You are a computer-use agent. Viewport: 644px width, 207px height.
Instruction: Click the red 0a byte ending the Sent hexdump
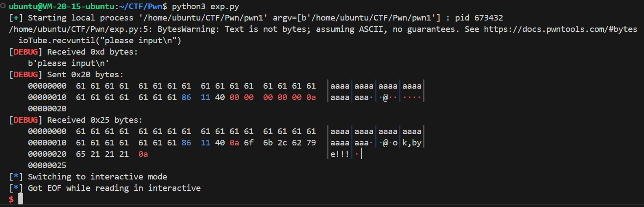311,97
